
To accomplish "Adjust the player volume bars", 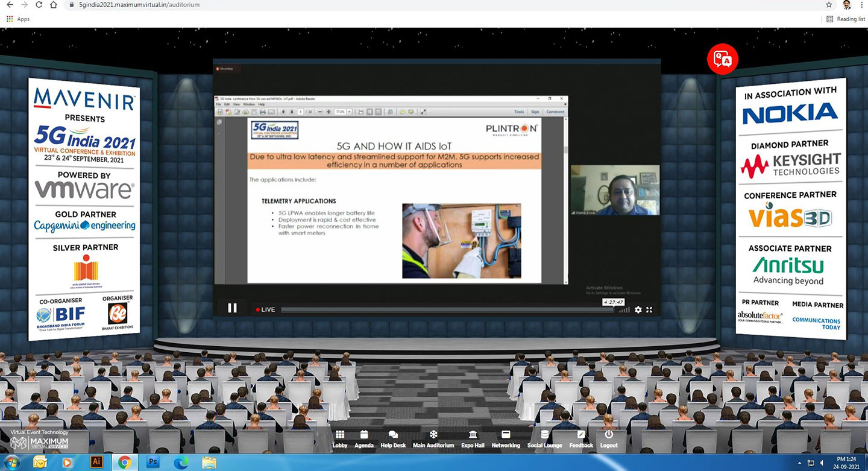I will pos(624,310).
